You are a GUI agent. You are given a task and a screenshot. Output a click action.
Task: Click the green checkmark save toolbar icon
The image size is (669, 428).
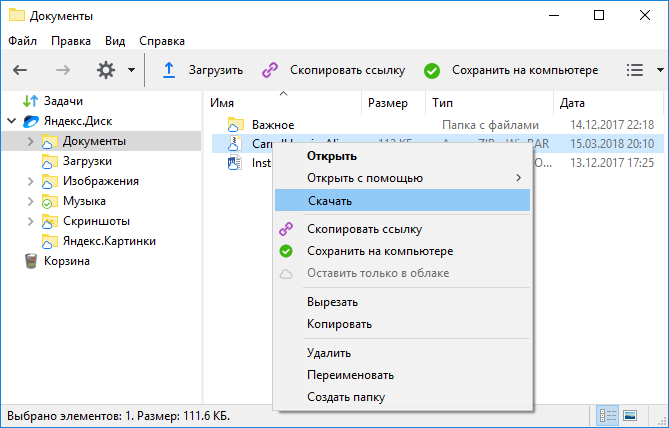point(432,70)
